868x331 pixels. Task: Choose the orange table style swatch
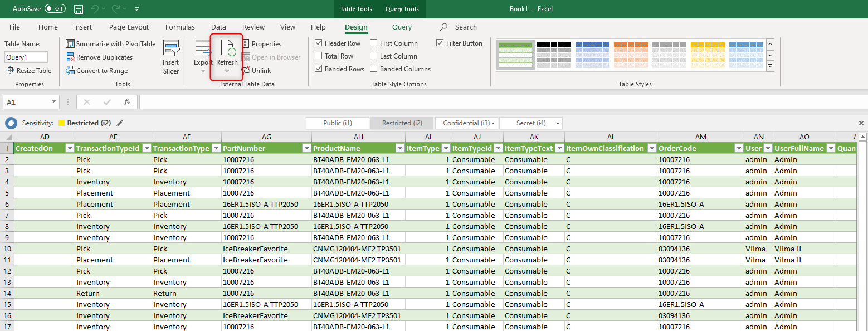coord(631,55)
